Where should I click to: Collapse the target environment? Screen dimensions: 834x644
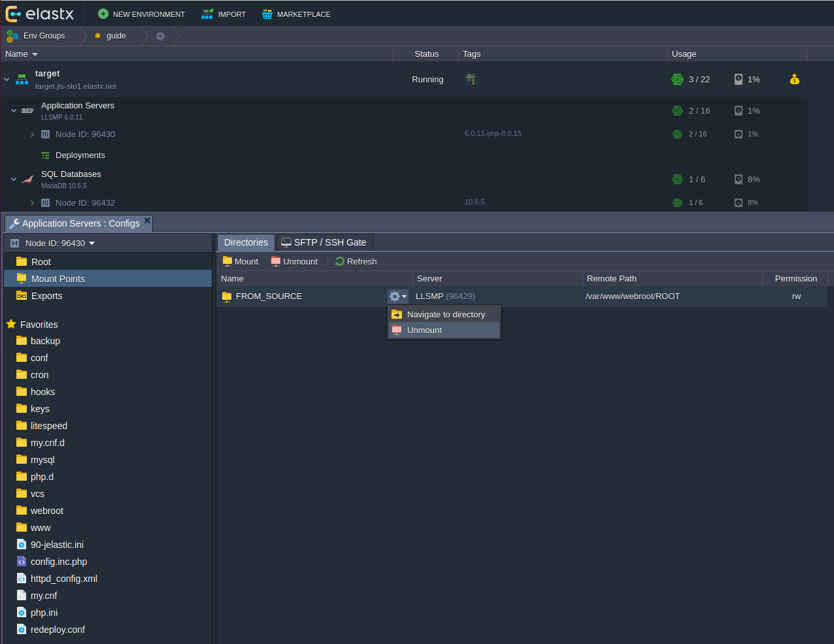7,80
